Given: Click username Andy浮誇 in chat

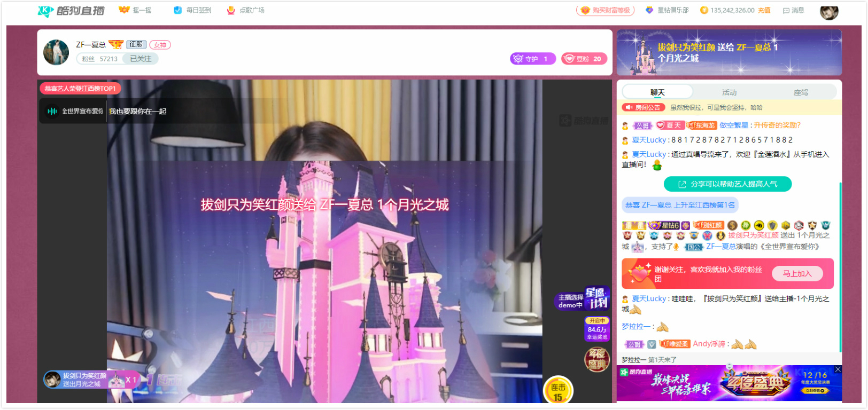Looking at the screenshot, I should [x=709, y=344].
